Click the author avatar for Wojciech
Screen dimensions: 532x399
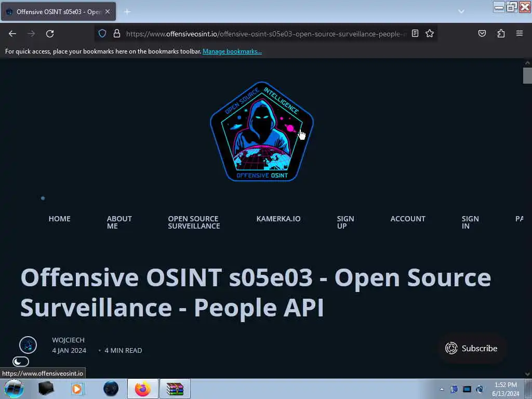28,345
